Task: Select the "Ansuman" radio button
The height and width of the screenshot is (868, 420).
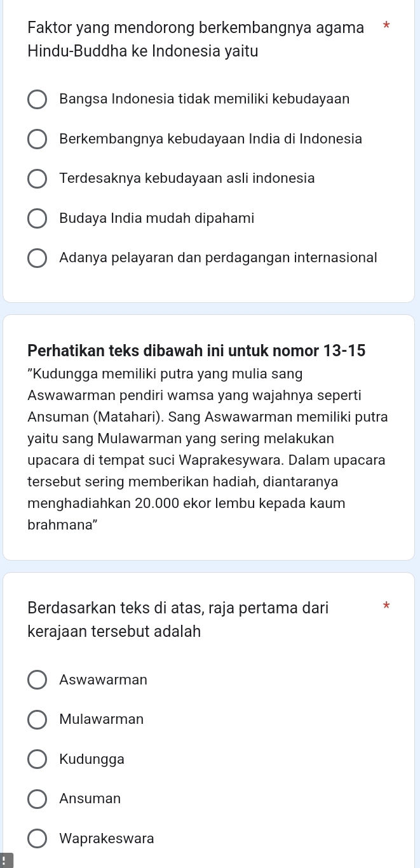Action: coord(37,799)
